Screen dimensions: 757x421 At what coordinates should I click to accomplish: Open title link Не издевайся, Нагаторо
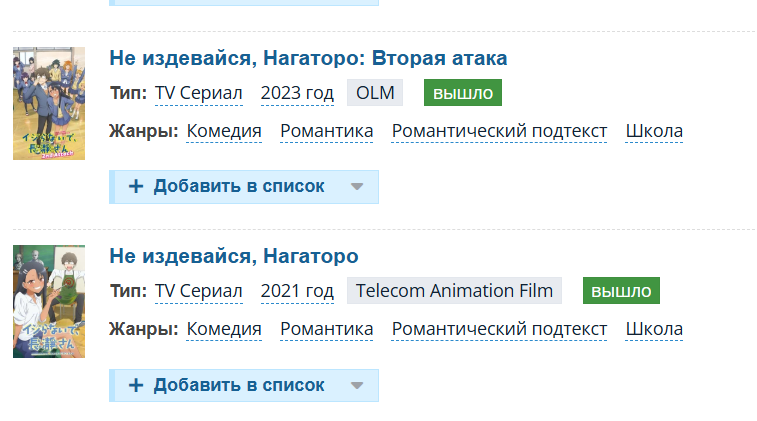point(234,256)
